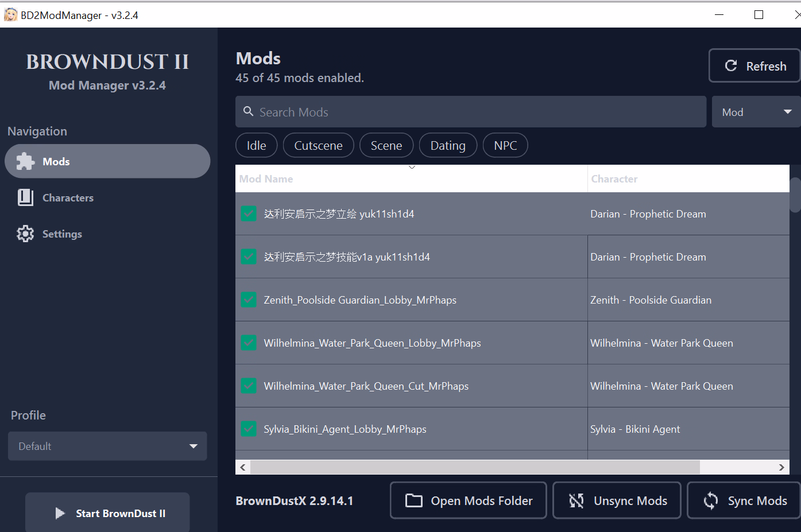Click the Characters book icon
The width and height of the screenshot is (801, 532).
25,198
